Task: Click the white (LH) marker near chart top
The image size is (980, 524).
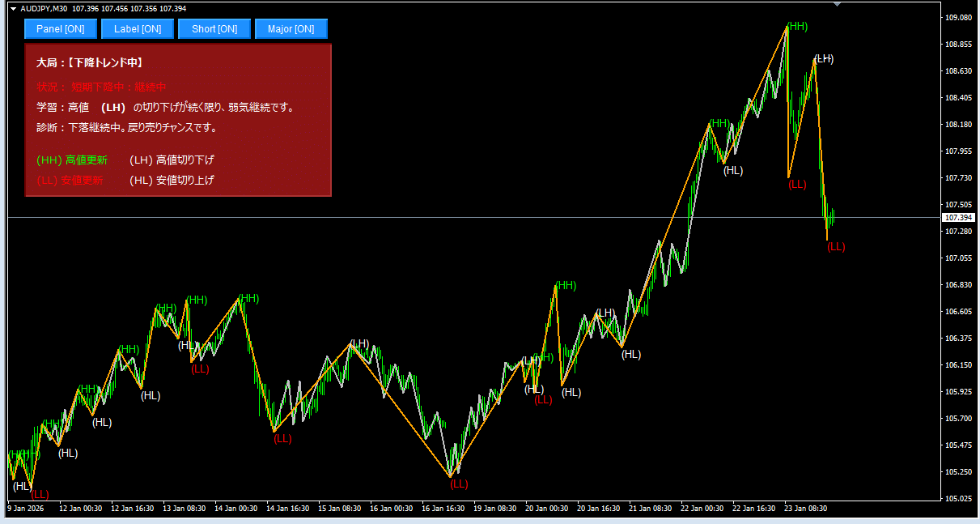Action: click(824, 58)
